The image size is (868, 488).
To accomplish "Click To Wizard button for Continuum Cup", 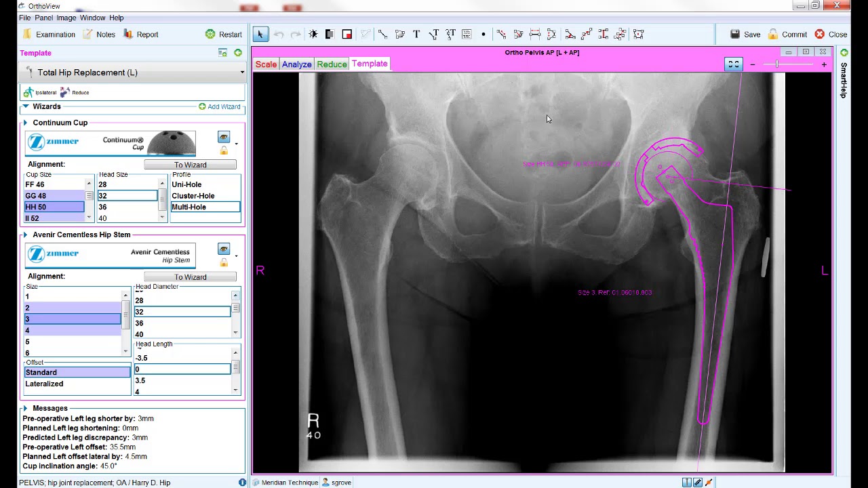I will click(190, 165).
